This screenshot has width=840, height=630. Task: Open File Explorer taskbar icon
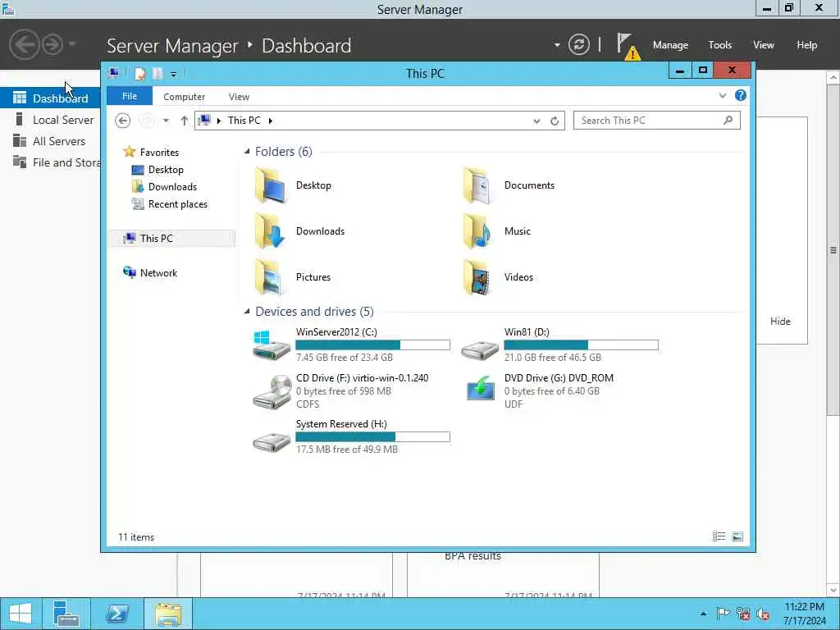[168, 614]
